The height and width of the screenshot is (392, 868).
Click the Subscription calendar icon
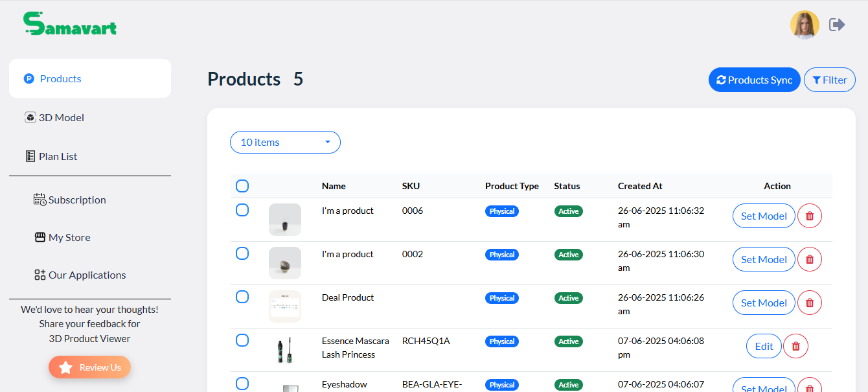pos(40,200)
